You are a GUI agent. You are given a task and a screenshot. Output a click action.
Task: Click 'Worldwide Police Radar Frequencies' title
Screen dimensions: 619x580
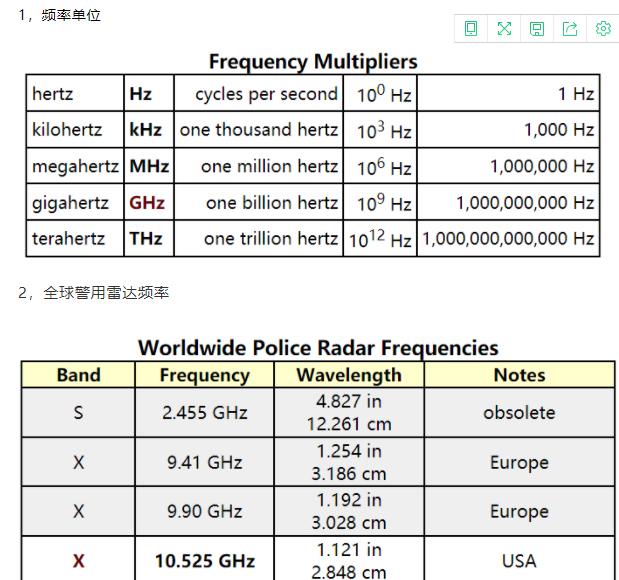coord(318,348)
